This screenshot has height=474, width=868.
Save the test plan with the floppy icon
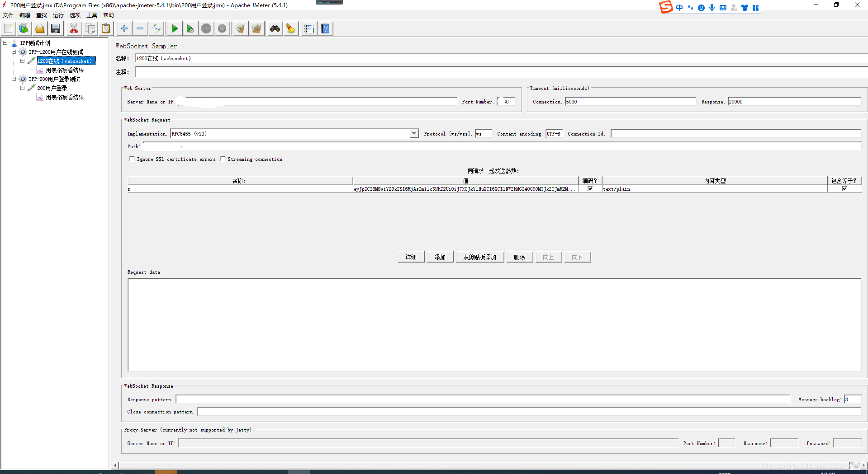pyautogui.click(x=56, y=29)
